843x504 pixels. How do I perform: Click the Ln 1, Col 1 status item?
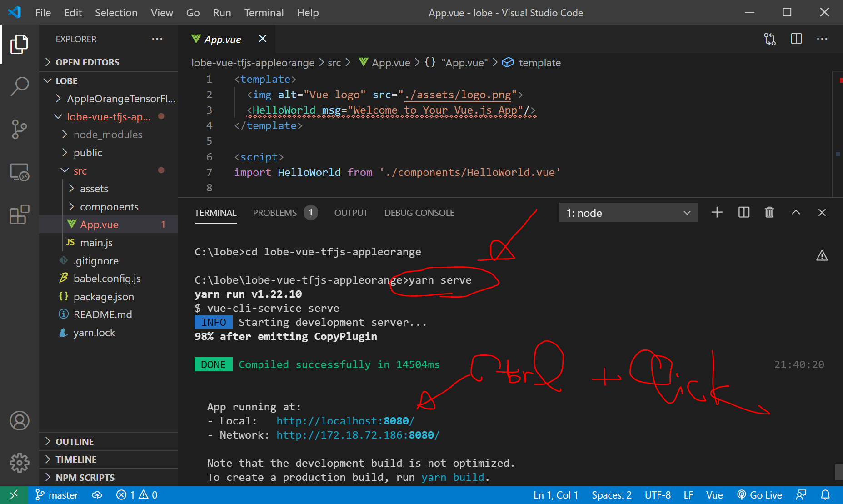[x=556, y=495]
